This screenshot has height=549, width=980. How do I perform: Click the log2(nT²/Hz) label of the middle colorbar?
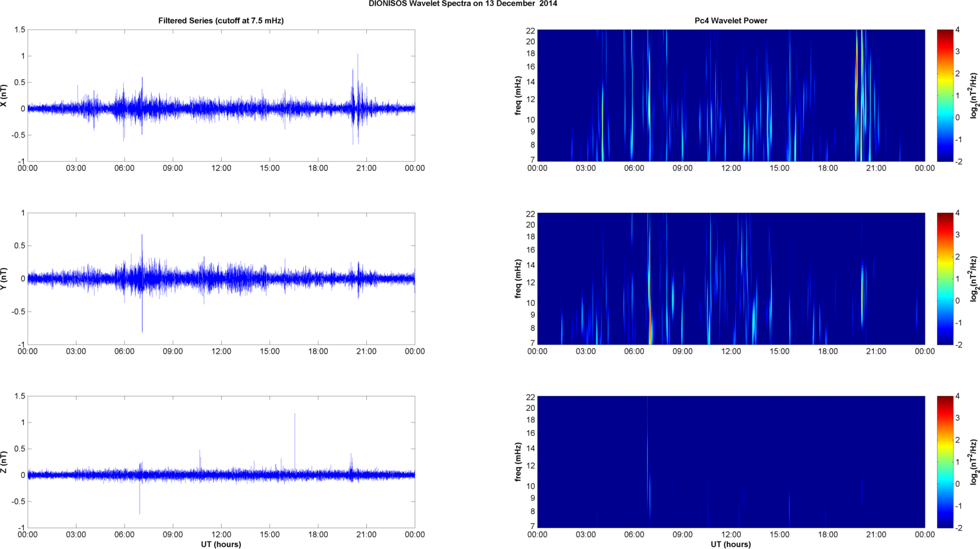click(974, 278)
